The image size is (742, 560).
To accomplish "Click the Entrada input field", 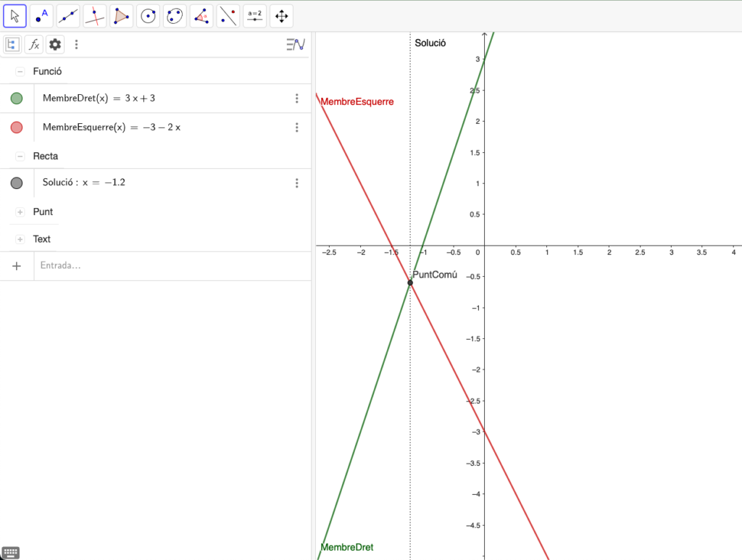I will (167, 266).
